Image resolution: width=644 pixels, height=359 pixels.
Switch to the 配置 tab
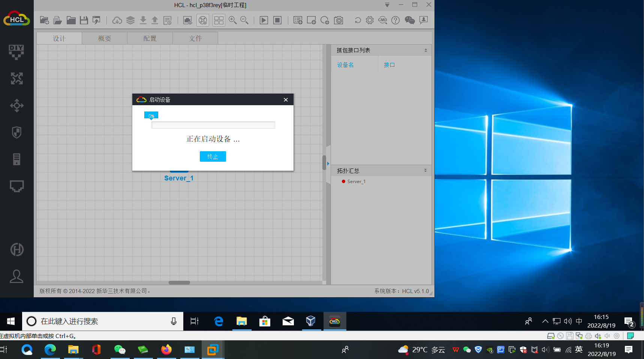pyautogui.click(x=150, y=38)
